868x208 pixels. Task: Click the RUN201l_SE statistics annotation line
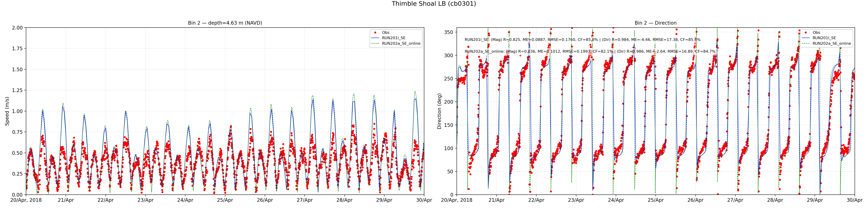pyautogui.click(x=583, y=40)
